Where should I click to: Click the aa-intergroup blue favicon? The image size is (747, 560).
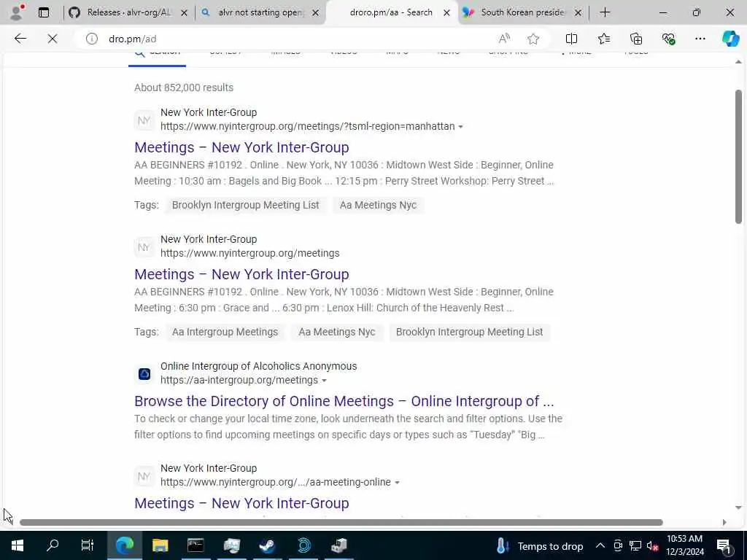(x=144, y=374)
